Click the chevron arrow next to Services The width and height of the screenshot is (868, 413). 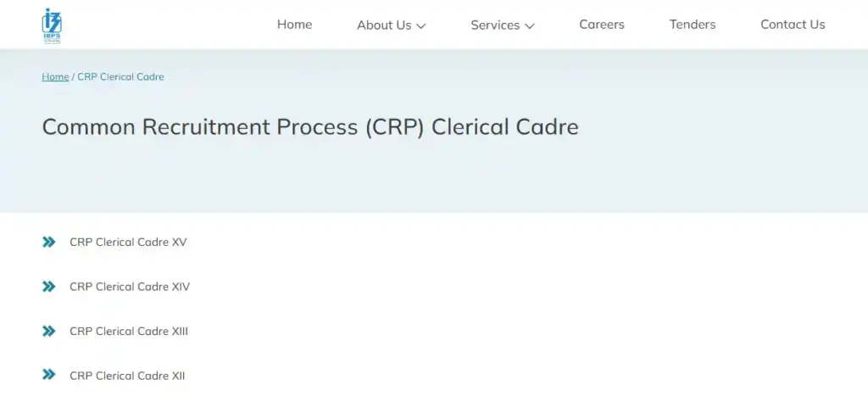pos(530,26)
